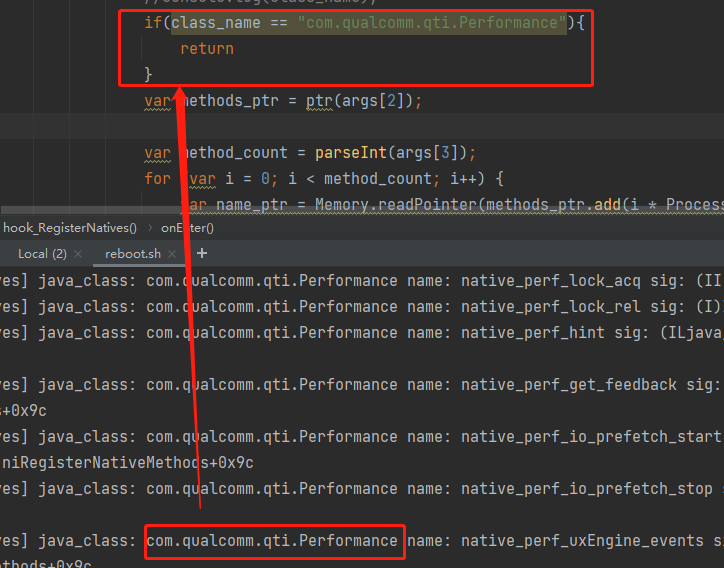
Task: Click native_perf_lock_rel in terminal output
Action: [x=550, y=306]
